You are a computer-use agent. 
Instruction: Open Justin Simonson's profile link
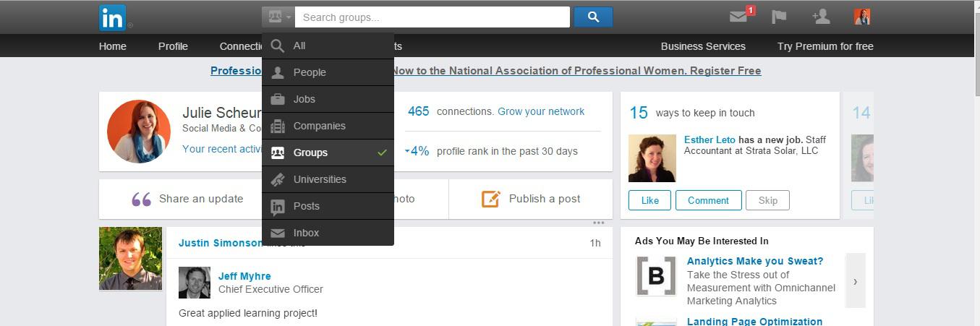(x=221, y=243)
